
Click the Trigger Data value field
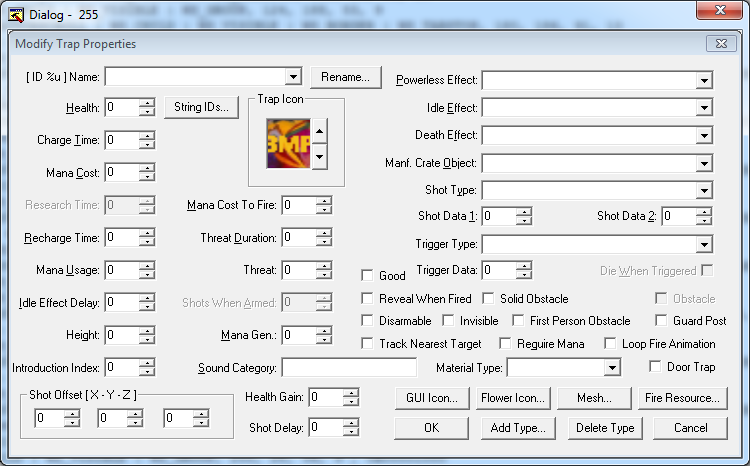(499, 270)
